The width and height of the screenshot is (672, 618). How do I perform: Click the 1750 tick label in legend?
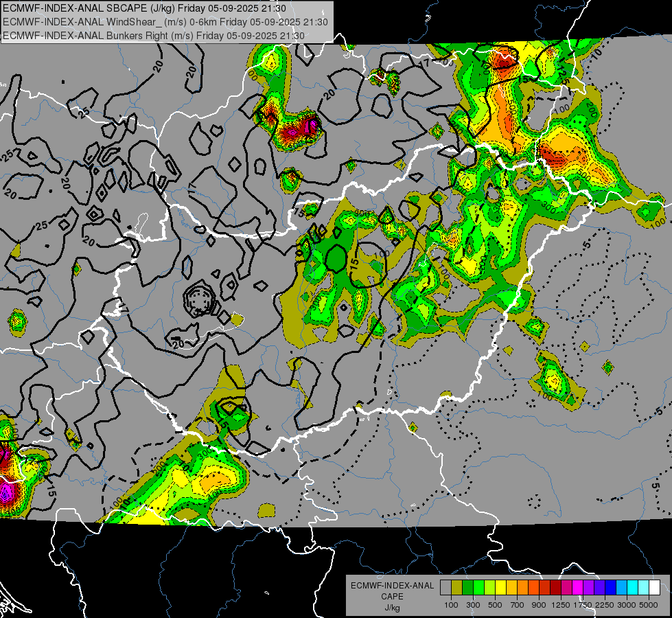(583, 605)
